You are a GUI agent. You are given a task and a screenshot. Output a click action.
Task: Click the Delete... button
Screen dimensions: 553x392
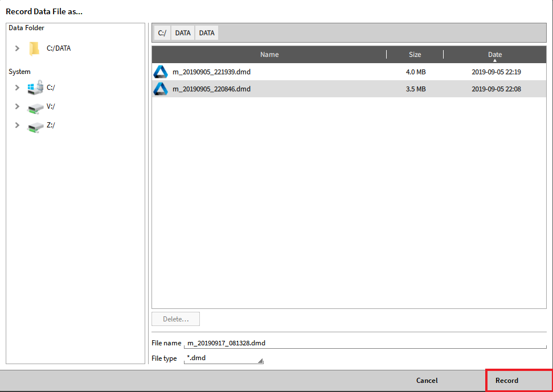tap(175, 319)
